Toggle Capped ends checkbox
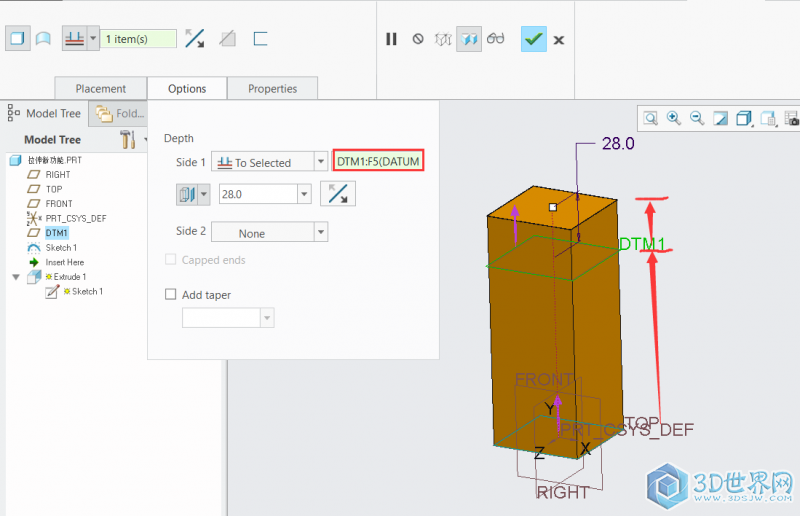The height and width of the screenshot is (516, 800). [x=170, y=260]
